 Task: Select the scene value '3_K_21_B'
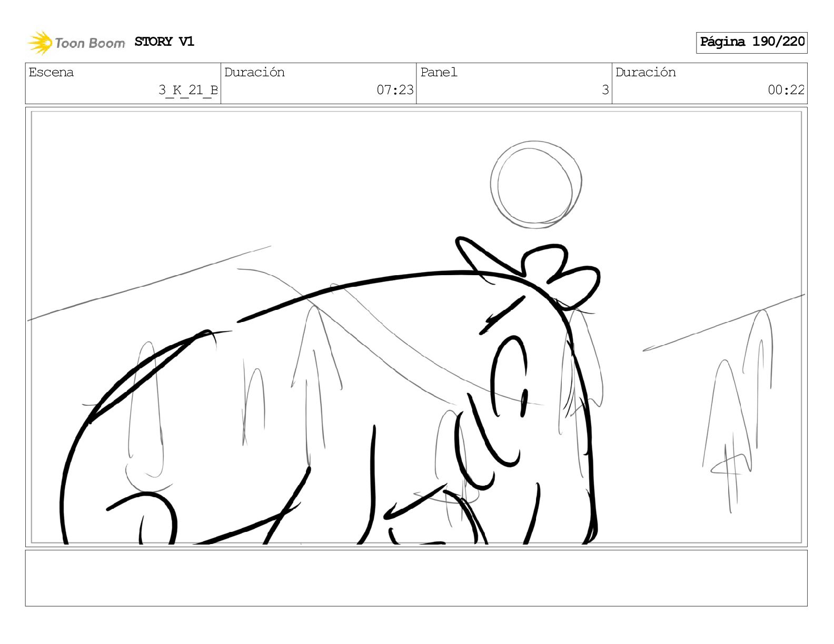click(188, 90)
